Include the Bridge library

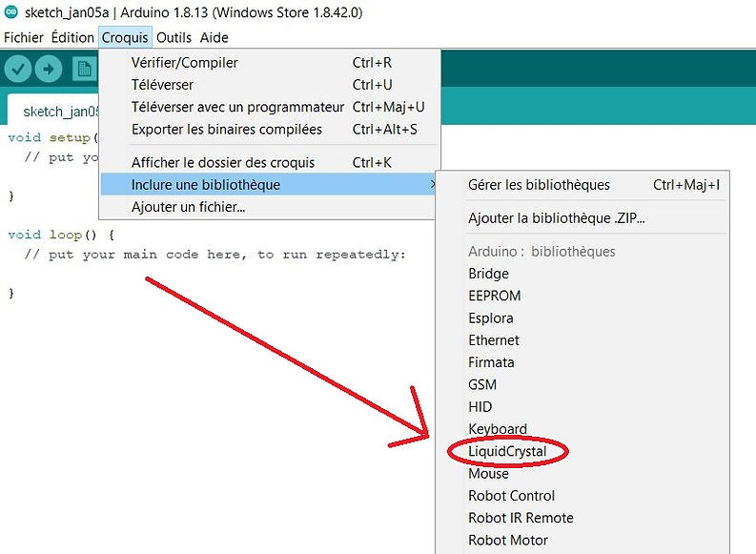pyautogui.click(x=582, y=274)
